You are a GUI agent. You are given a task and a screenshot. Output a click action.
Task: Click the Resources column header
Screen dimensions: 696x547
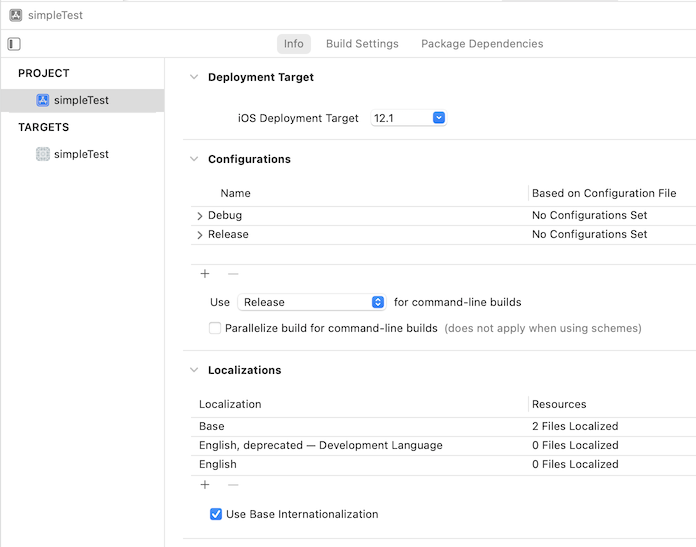point(559,404)
